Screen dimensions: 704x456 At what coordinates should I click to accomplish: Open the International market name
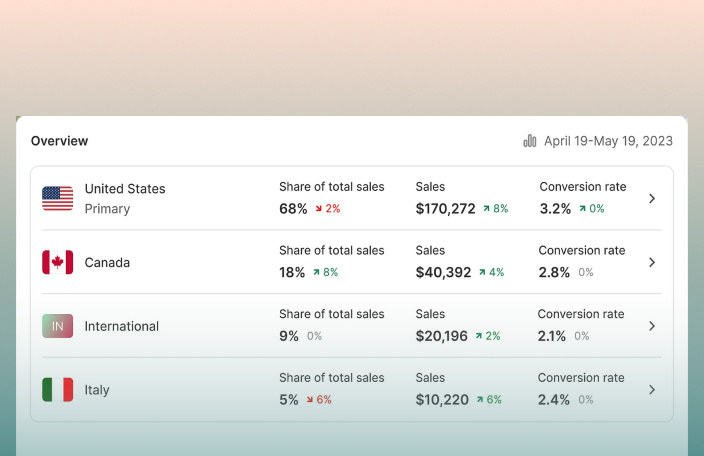[121, 326]
